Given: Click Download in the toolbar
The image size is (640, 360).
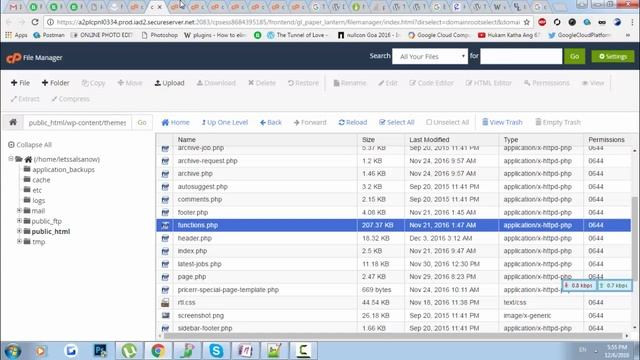Looking at the screenshot, I should tap(216, 83).
